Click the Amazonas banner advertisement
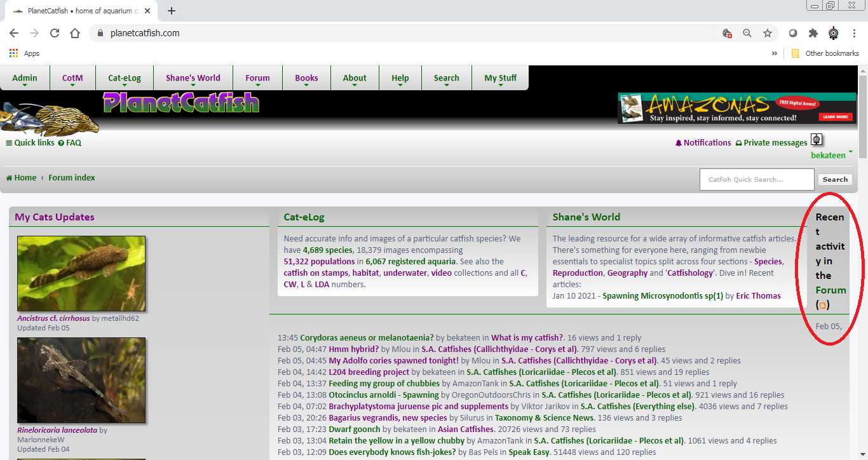Viewport: 868px width, 460px height. pos(736,108)
